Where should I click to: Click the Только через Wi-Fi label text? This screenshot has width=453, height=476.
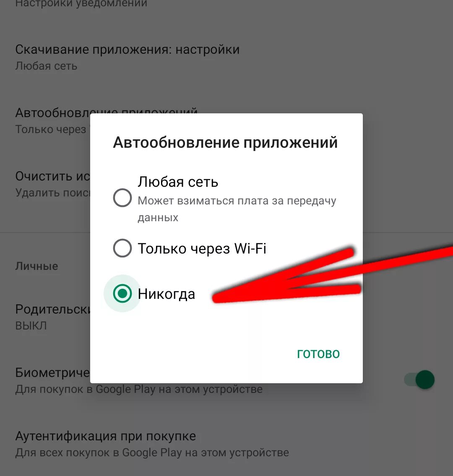tap(202, 248)
